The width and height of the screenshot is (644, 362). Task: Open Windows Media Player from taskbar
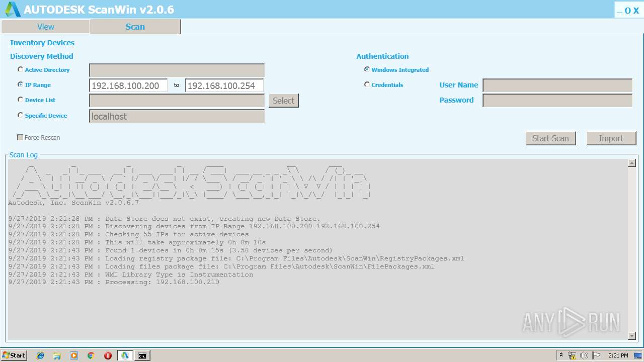click(x=74, y=355)
